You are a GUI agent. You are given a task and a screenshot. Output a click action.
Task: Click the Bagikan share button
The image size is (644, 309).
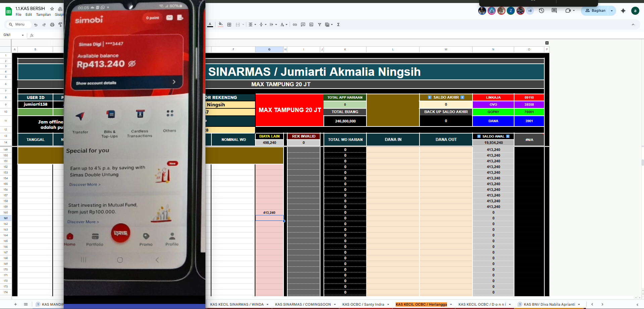[x=595, y=11]
